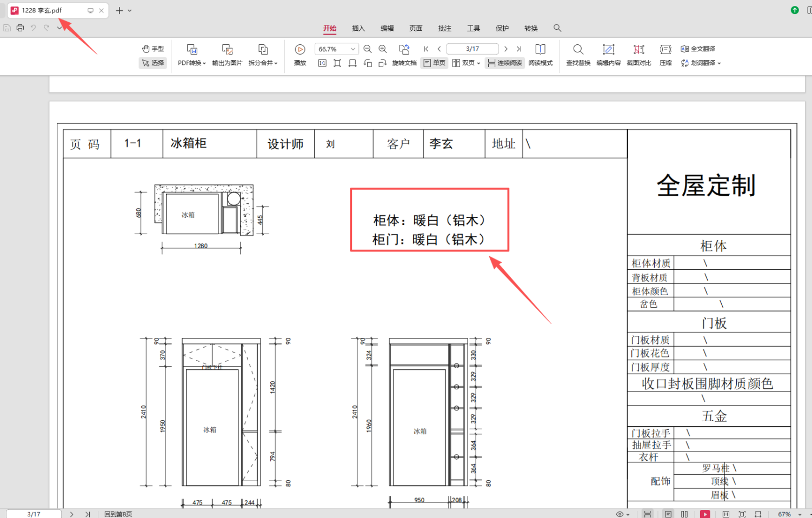This screenshot has height=518, width=812.
Task: Open the 插入 ribbon tab
Action: point(358,28)
